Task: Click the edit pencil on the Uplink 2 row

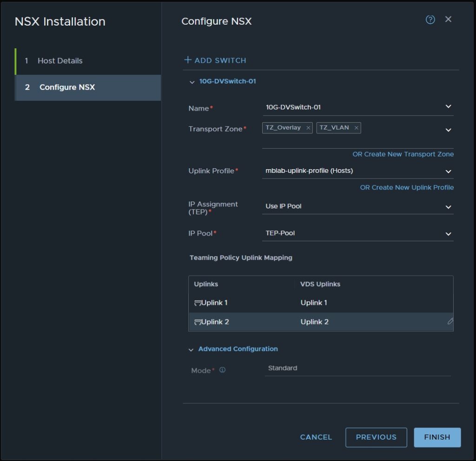Action: coord(450,322)
